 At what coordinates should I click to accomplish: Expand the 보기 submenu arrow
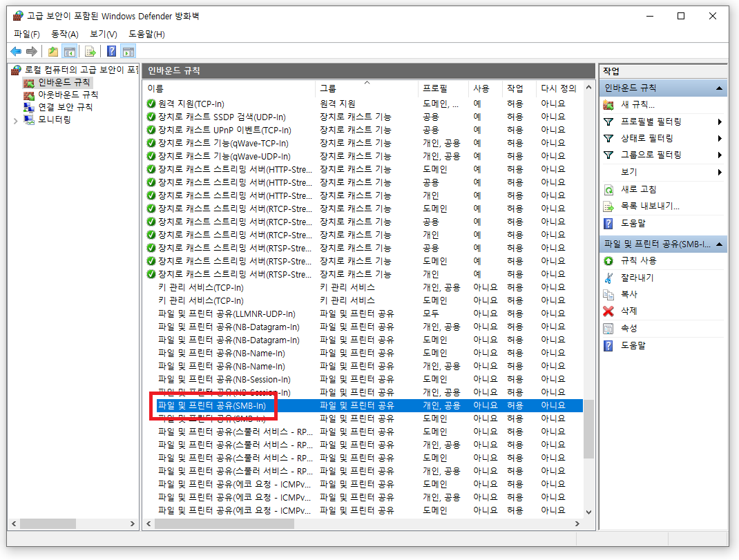pyautogui.click(x=720, y=172)
